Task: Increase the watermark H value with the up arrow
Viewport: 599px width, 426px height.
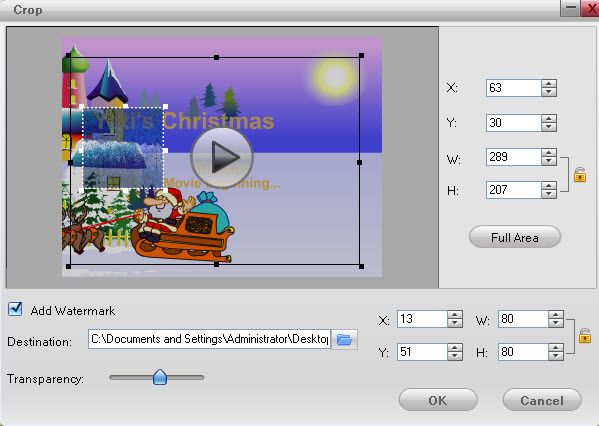Action: (x=555, y=348)
